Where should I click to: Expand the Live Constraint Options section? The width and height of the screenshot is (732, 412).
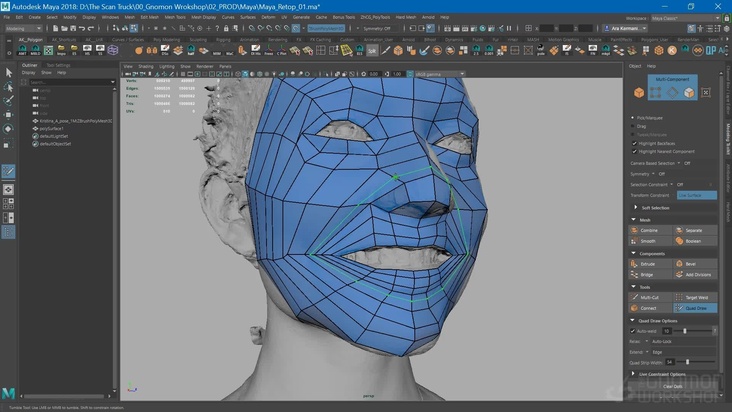tap(633, 374)
